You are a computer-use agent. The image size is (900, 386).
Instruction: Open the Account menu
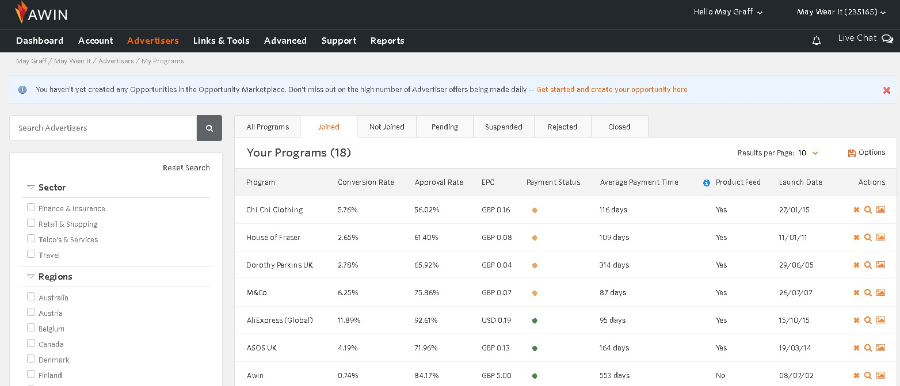point(95,41)
